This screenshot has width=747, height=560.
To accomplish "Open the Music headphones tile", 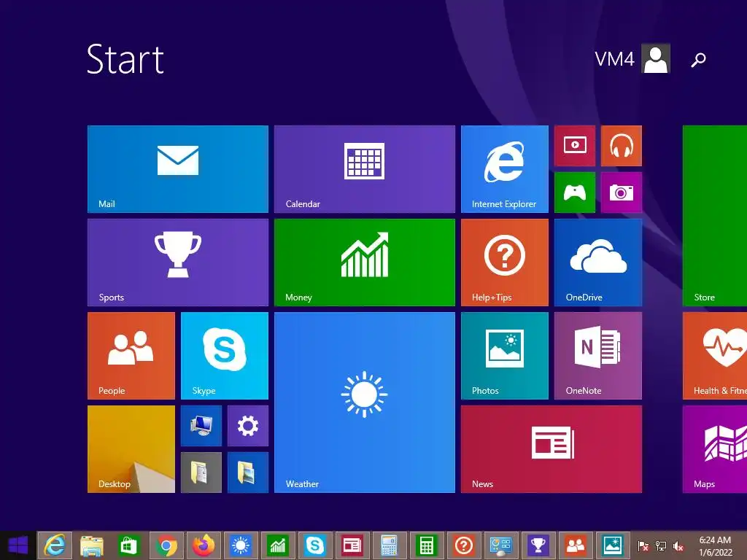I will pyautogui.click(x=622, y=146).
